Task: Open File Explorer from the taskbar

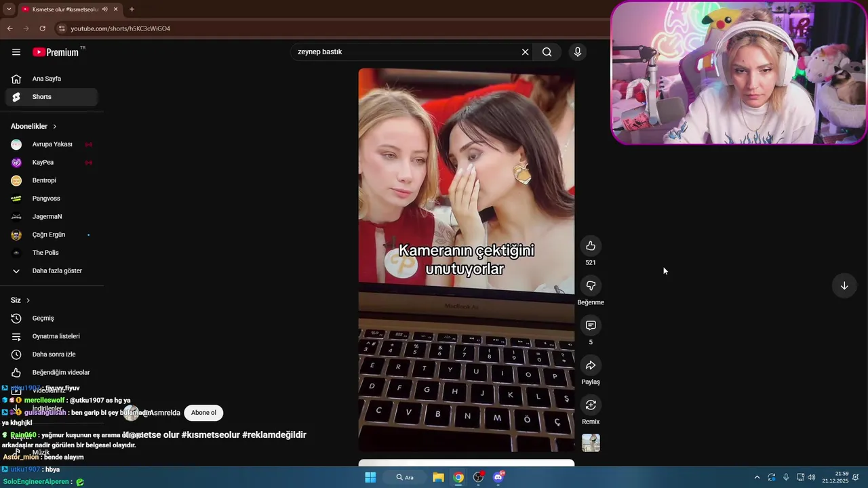Action: [x=438, y=477]
